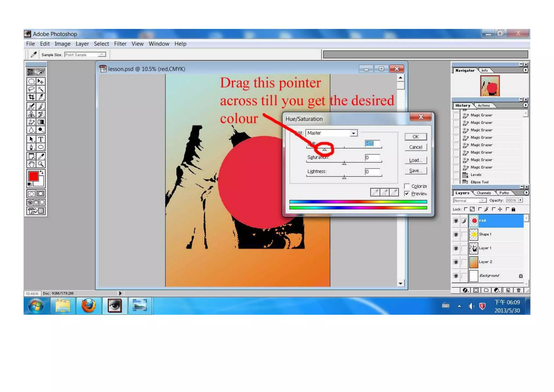Select the Magic Eraser tool in toolbox
This screenshot has height=392, width=554.
[x=31, y=122]
